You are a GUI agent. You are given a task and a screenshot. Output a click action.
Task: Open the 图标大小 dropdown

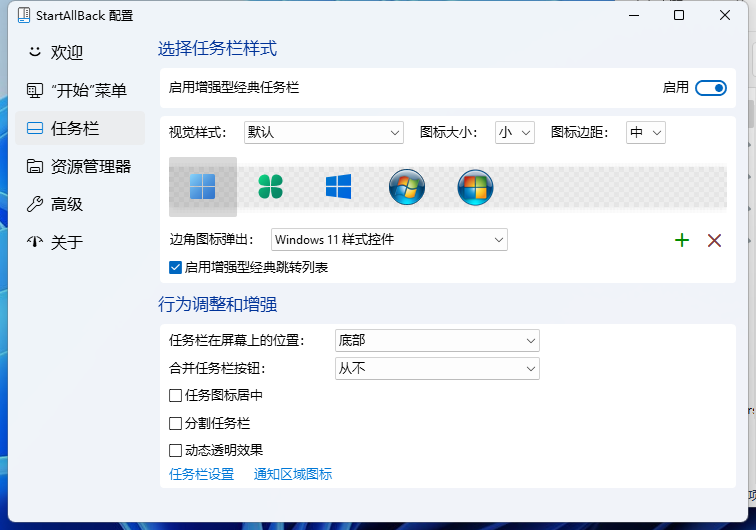tap(515, 133)
